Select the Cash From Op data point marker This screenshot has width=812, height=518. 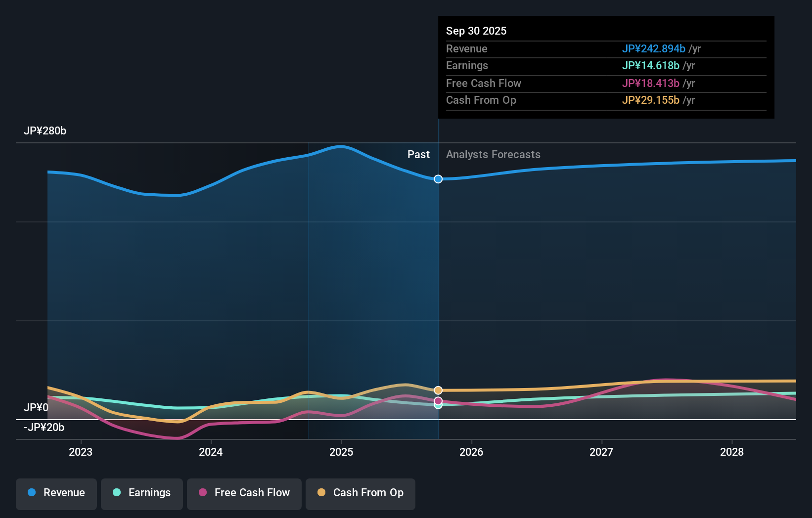(438, 390)
